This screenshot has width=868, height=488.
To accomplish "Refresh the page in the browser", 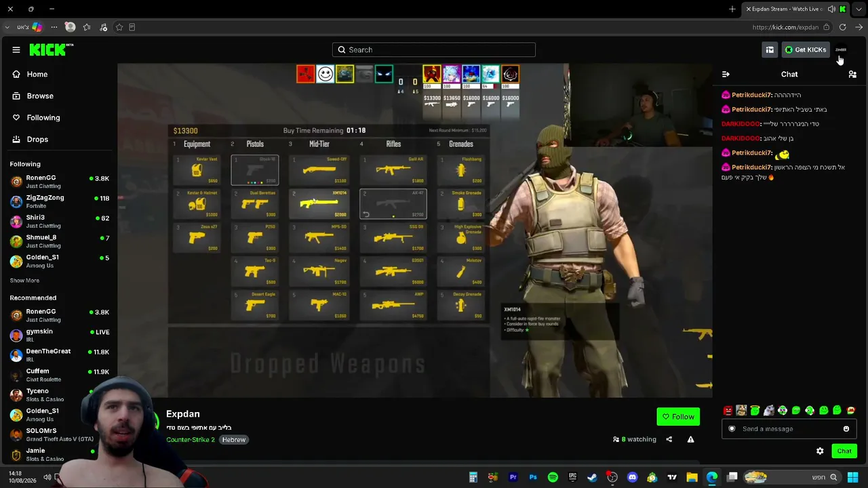I will [x=842, y=27].
